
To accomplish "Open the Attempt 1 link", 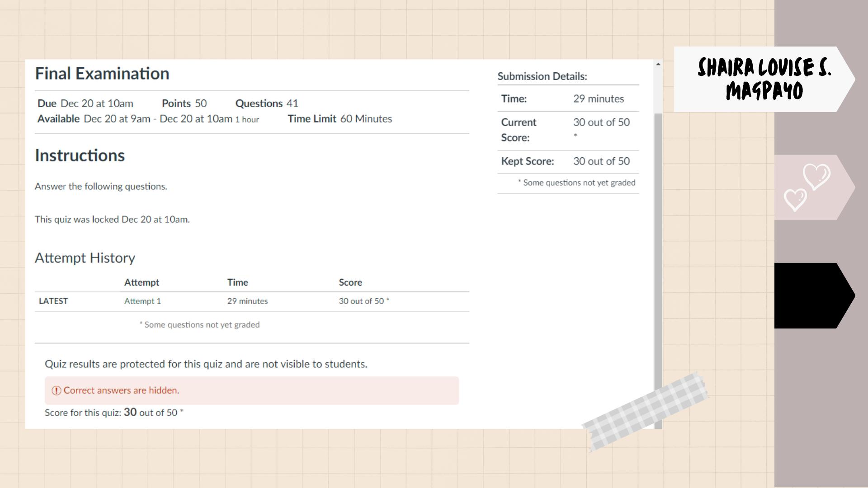I will pyautogui.click(x=142, y=301).
